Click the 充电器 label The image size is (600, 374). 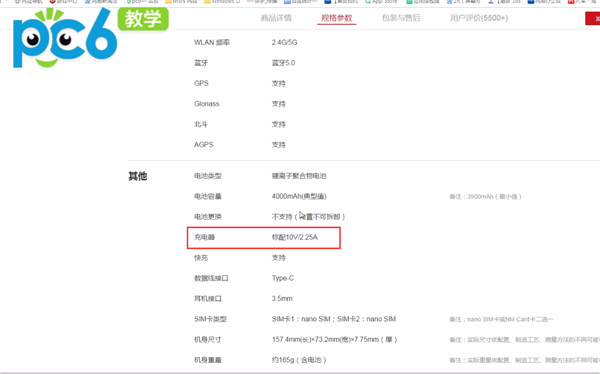(x=204, y=237)
